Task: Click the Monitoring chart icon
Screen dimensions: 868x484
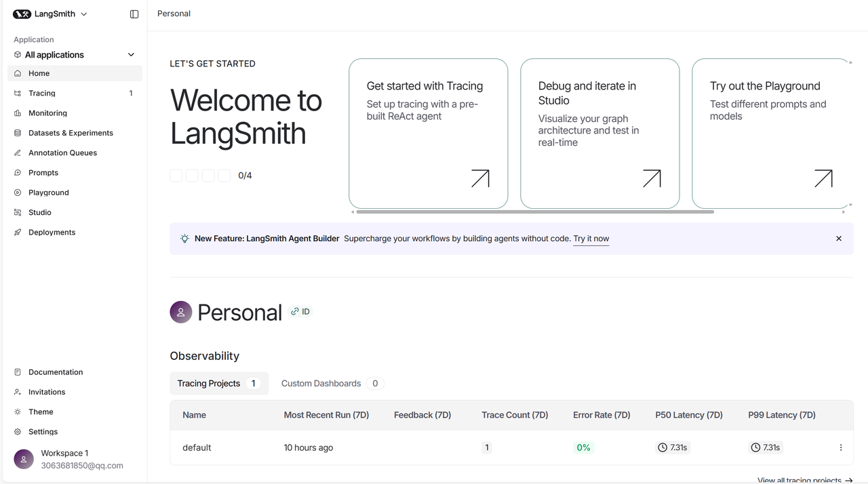Action: [x=18, y=113]
